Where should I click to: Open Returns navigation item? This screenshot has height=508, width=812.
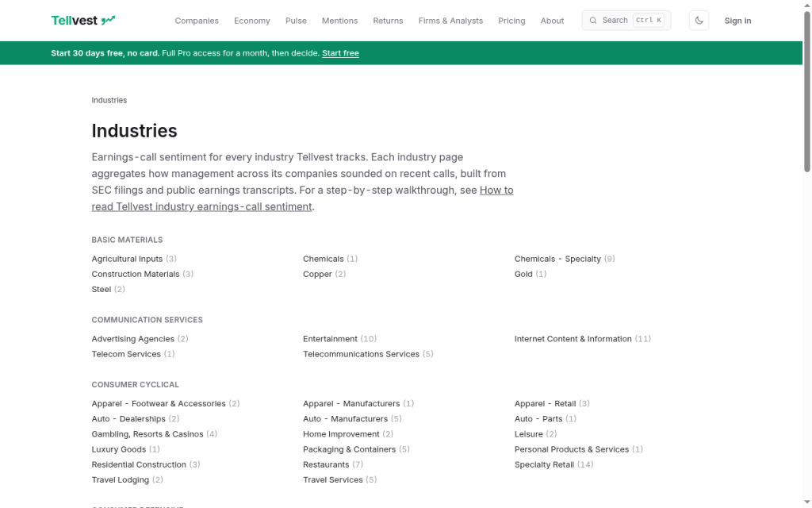[x=388, y=21]
